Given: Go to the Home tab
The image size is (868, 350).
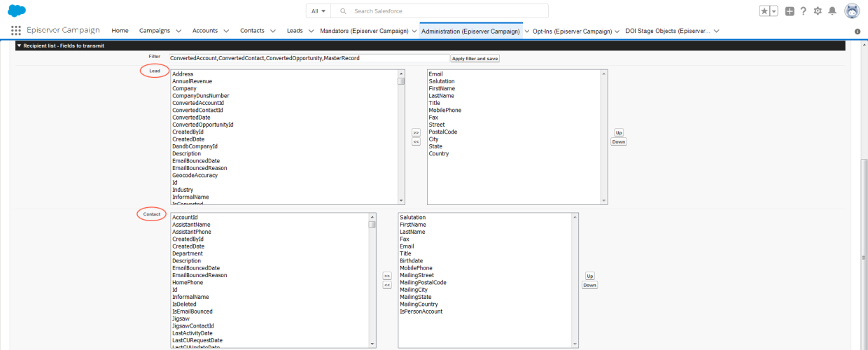Looking at the screenshot, I should click(x=120, y=31).
